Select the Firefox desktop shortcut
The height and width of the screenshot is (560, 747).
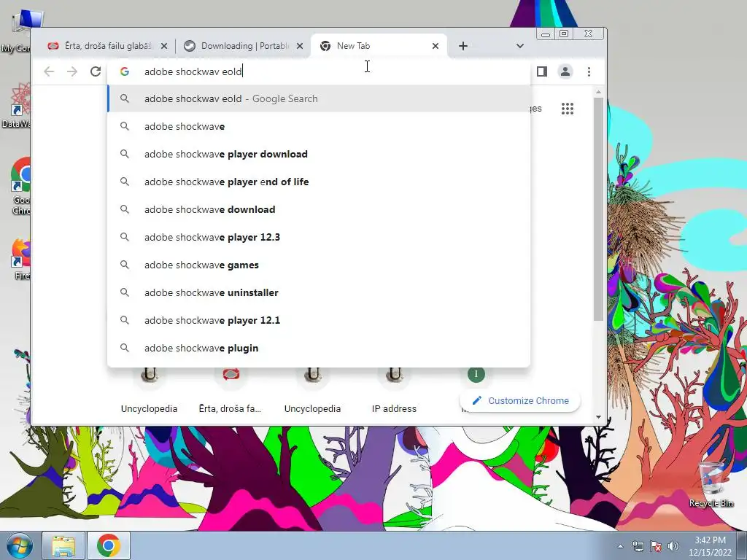click(21, 259)
